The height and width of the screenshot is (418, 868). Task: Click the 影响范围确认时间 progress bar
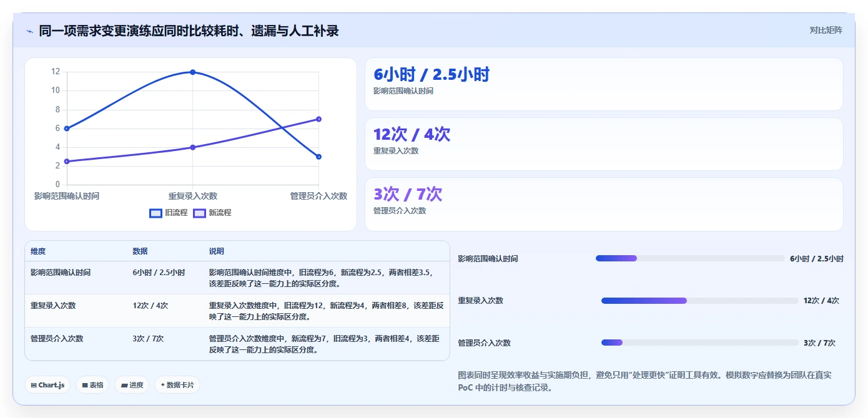690,258
